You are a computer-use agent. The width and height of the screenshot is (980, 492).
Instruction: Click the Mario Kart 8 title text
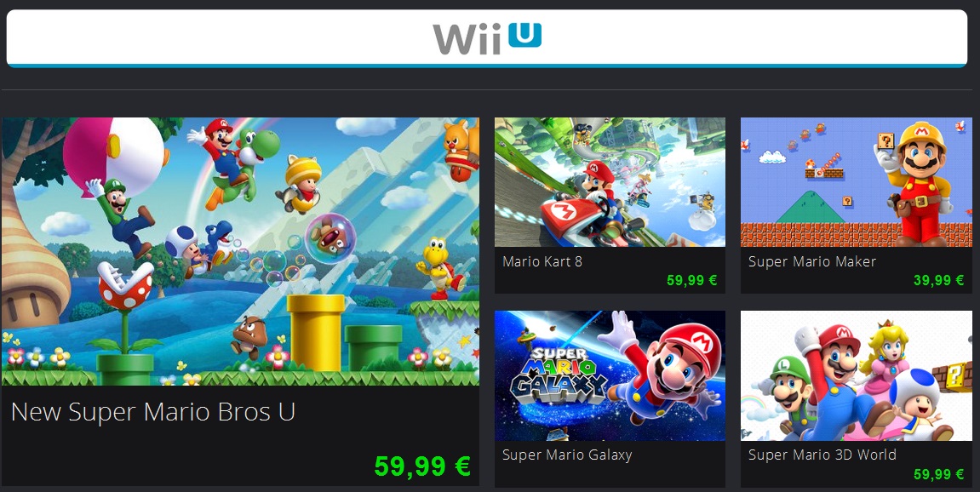(x=542, y=261)
